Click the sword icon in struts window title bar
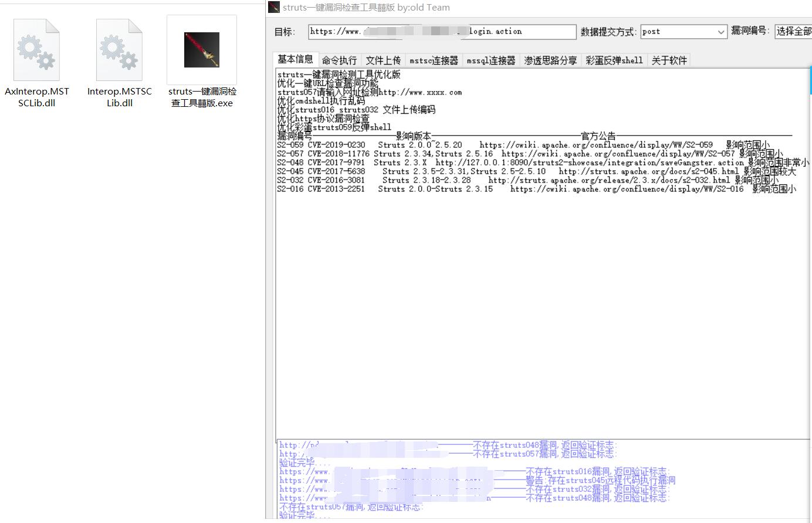The width and height of the screenshot is (812, 523). point(274,7)
